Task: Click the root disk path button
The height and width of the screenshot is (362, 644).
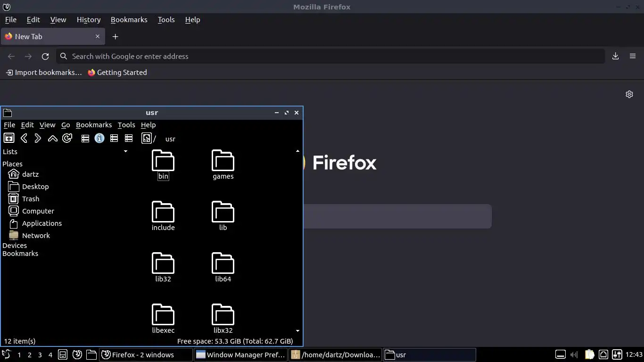Action: tap(149, 138)
